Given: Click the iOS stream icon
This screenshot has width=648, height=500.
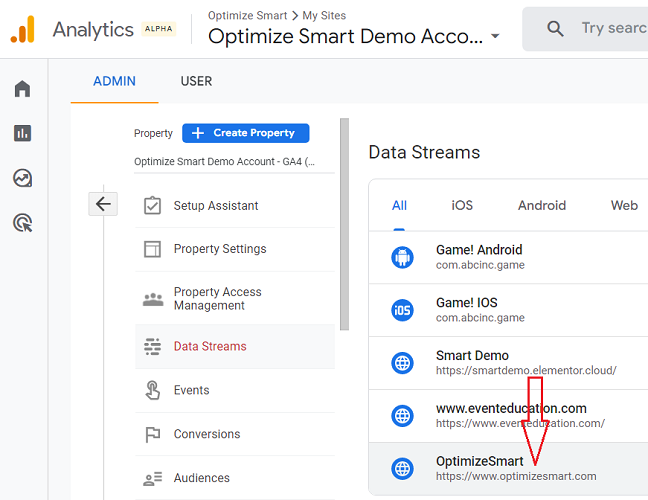Looking at the screenshot, I should 402,310.
